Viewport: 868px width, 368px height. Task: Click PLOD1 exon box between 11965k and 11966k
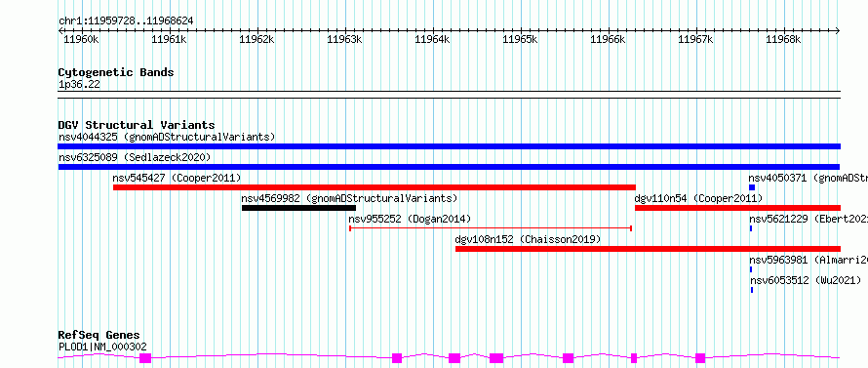[568, 358]
